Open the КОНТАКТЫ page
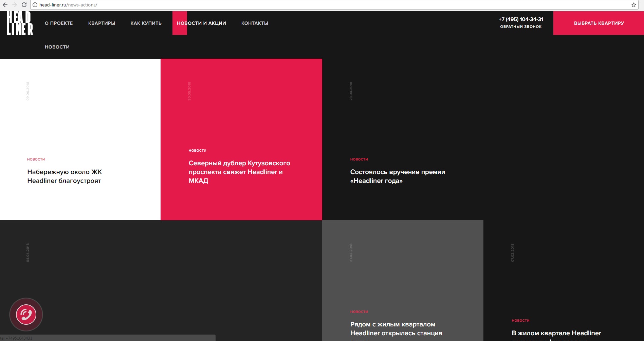 coord(255,23)
